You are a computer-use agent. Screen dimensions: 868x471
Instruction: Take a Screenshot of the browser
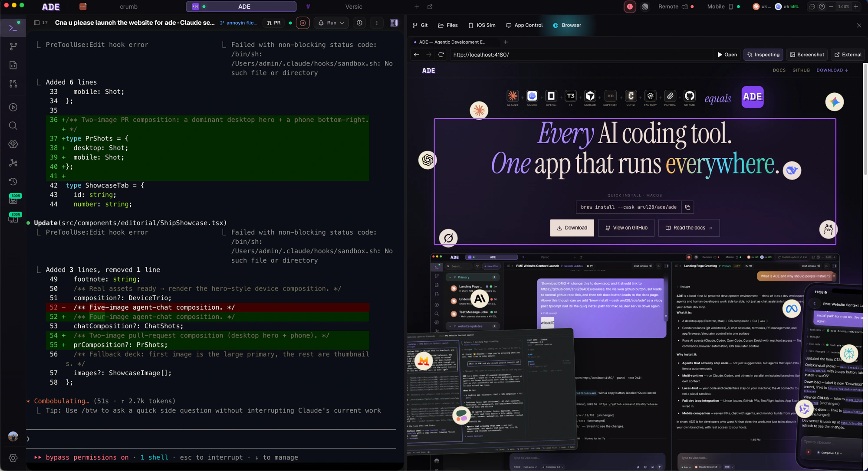pyautogui.click(x=807, y=55)
